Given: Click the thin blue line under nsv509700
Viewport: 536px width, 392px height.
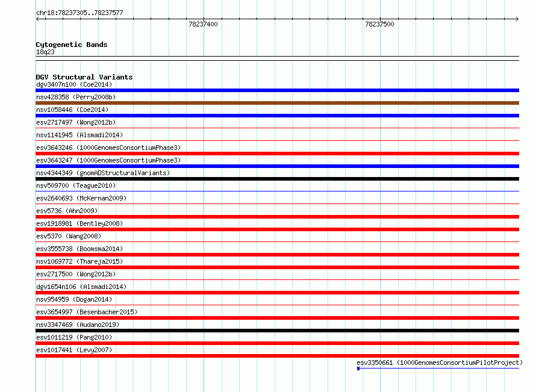Looking at the screenshot, I should pos(277,191).
